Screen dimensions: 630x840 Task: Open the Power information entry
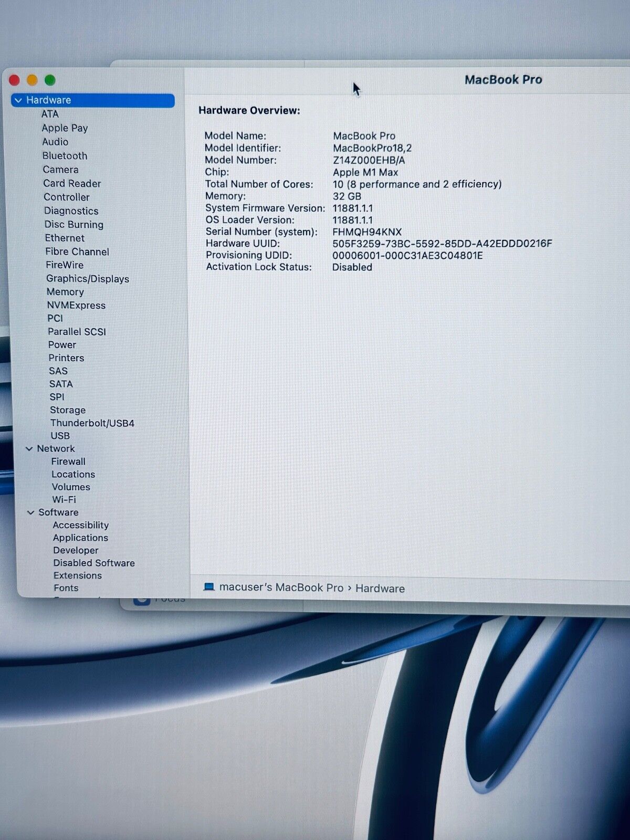click(x=62, y=345)
